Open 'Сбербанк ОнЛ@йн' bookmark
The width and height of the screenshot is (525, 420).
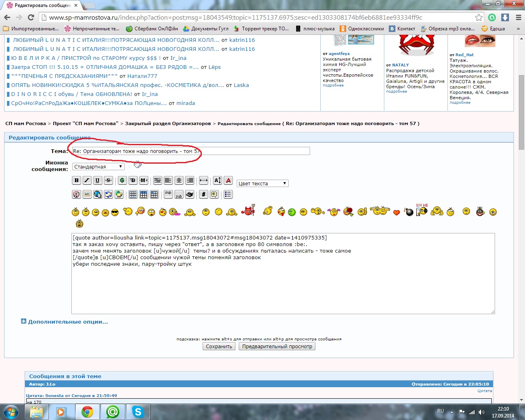152,29
